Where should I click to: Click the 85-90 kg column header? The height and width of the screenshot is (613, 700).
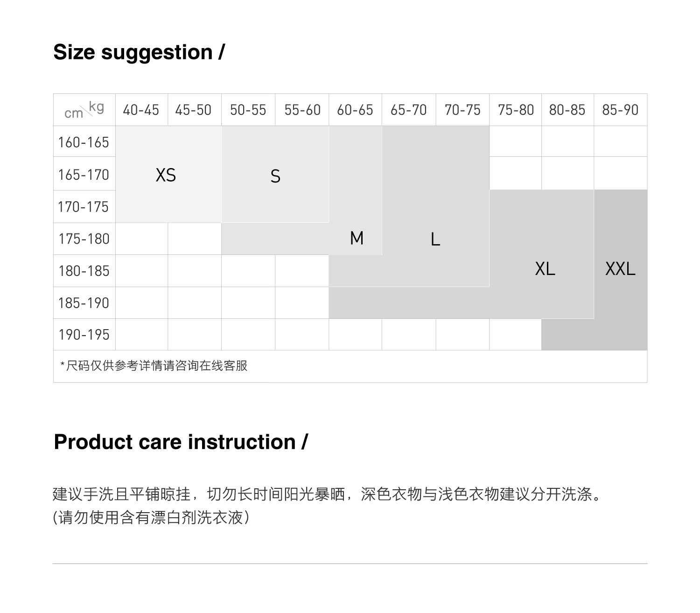tap(620, 110)
